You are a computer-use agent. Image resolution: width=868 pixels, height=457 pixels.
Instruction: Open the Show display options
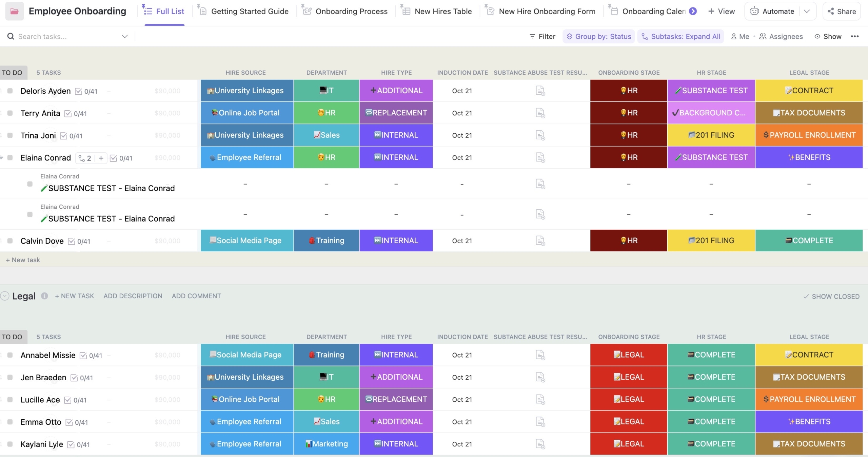[x=828, y=36]
